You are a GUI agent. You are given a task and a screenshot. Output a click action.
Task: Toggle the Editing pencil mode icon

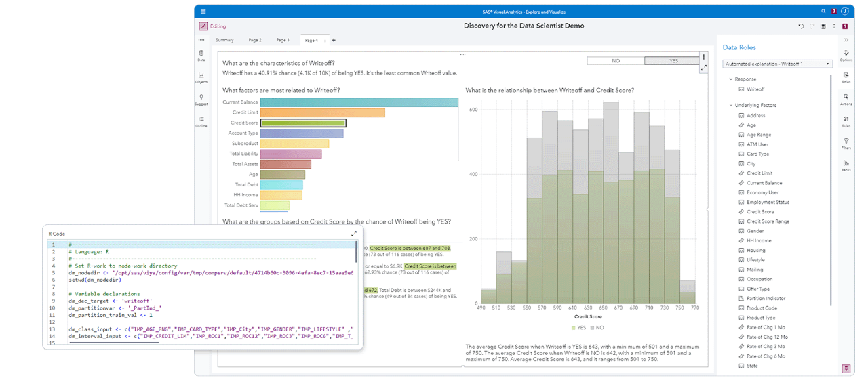click(x=203, y=26)
